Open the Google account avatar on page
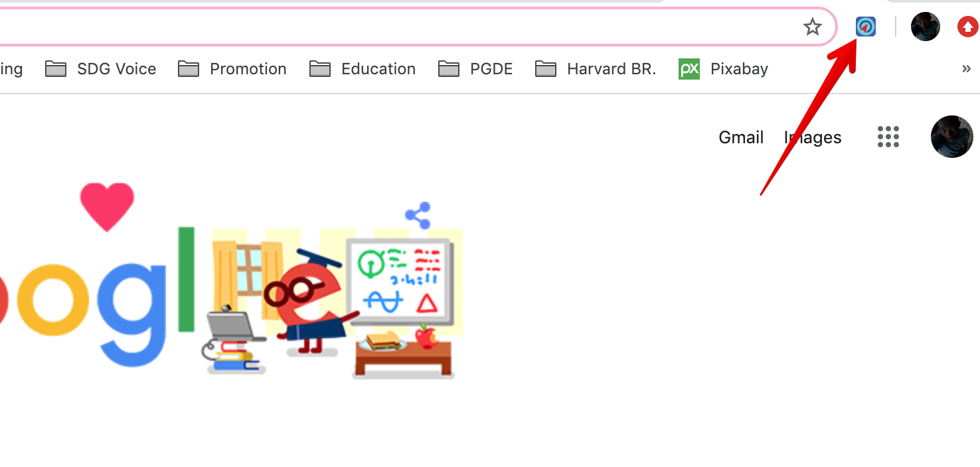 click(x=951, y=137)
